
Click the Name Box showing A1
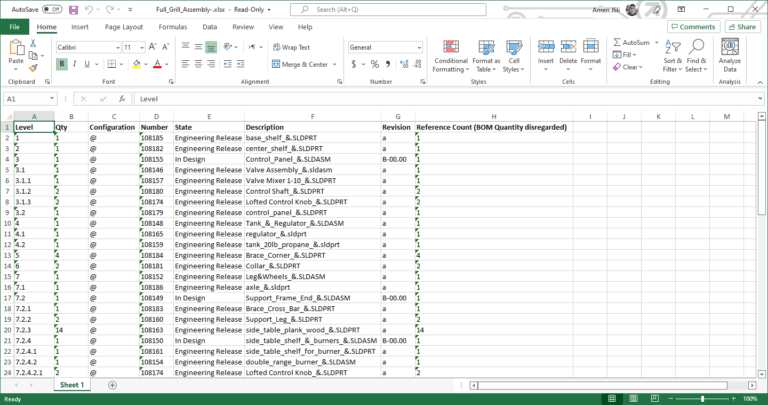click(x=30, y=99)
